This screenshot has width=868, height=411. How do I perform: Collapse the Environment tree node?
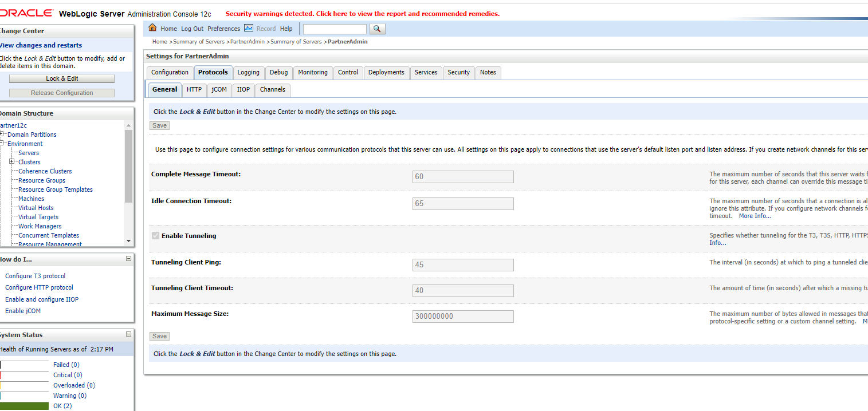[2, 144]
